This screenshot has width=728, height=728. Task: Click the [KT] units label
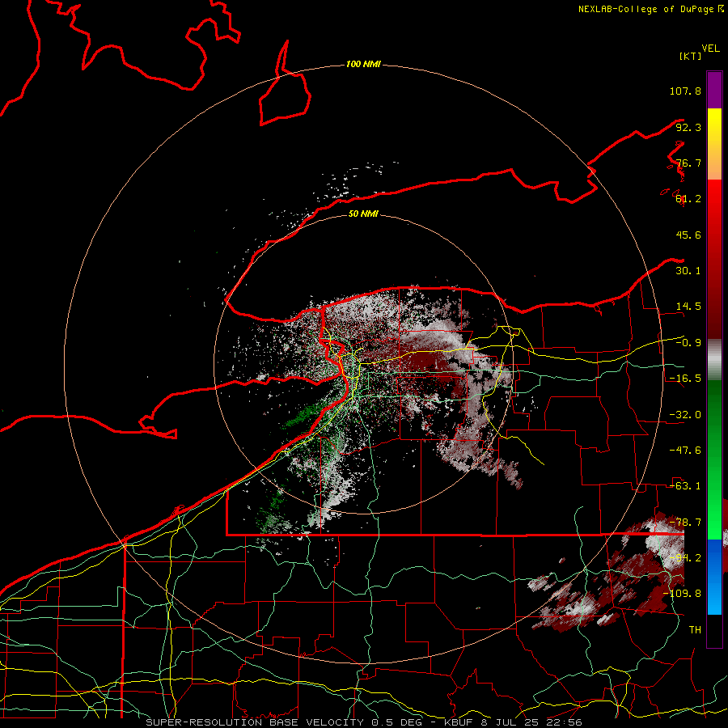(690, 56)
